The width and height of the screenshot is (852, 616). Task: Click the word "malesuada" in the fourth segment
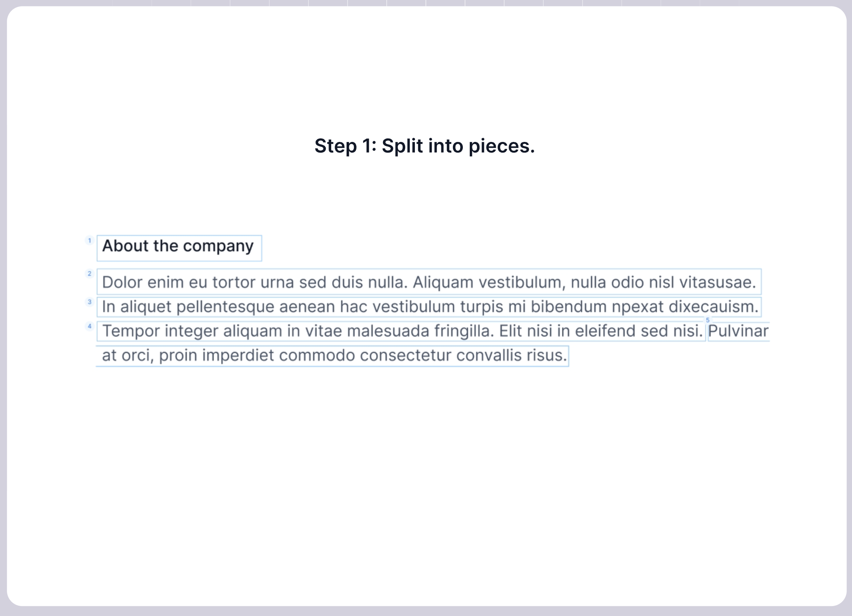(388, 331)
